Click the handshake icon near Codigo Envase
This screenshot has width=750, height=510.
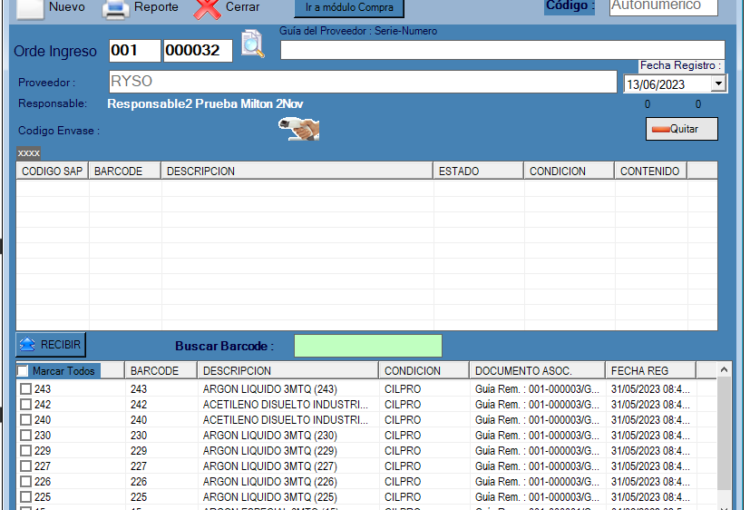[299, 129]
